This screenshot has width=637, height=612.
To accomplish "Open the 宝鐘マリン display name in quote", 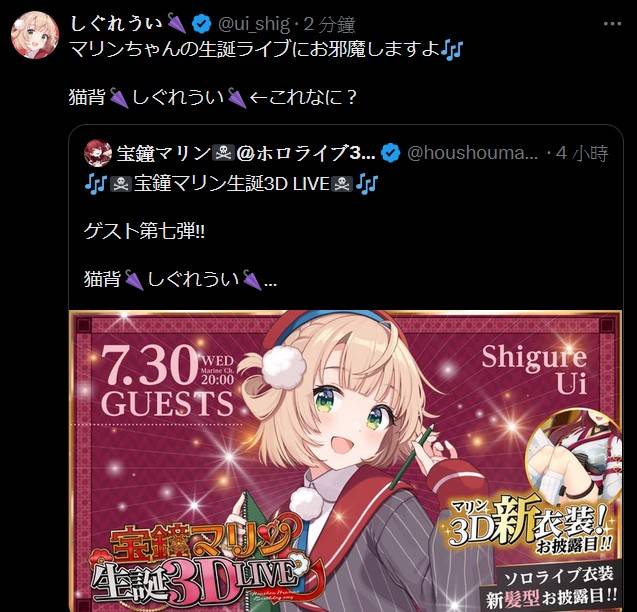I will coord(246,153).
